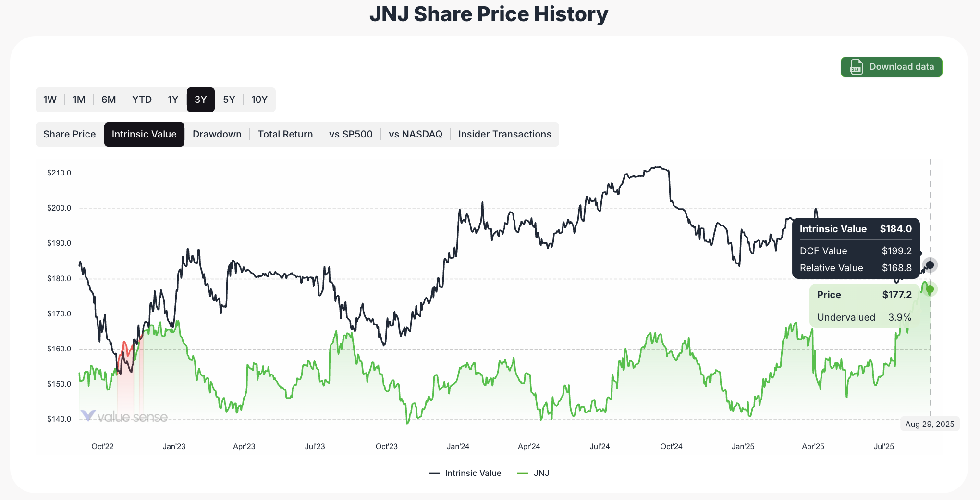Open the Insider Transactions tab
The height and width of the screenshot is (500, 980).
click(504, 134)
